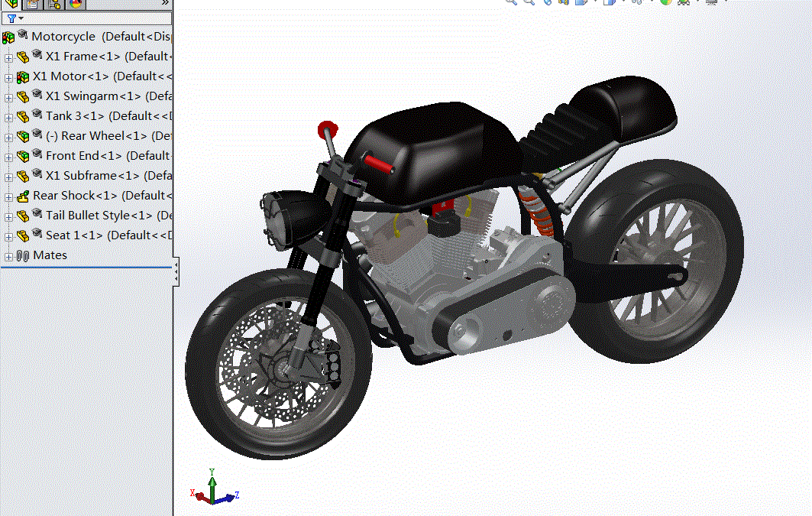Click the X1 Swingarm part icon

pyautogui.click(x=22, y=97)
